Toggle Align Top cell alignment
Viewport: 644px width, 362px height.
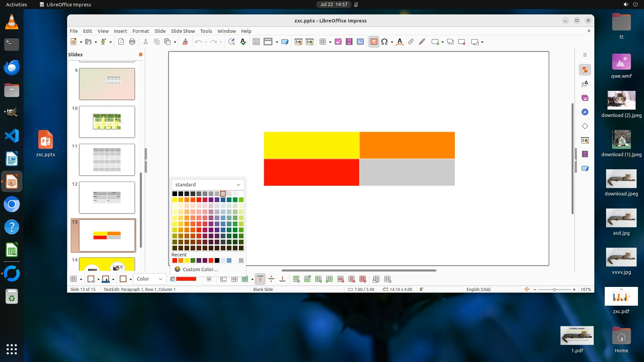[260, 279]
